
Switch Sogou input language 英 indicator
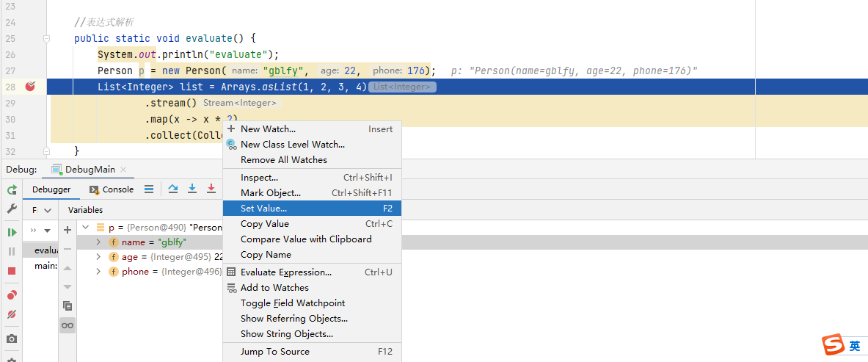click(x=855, y=346)
